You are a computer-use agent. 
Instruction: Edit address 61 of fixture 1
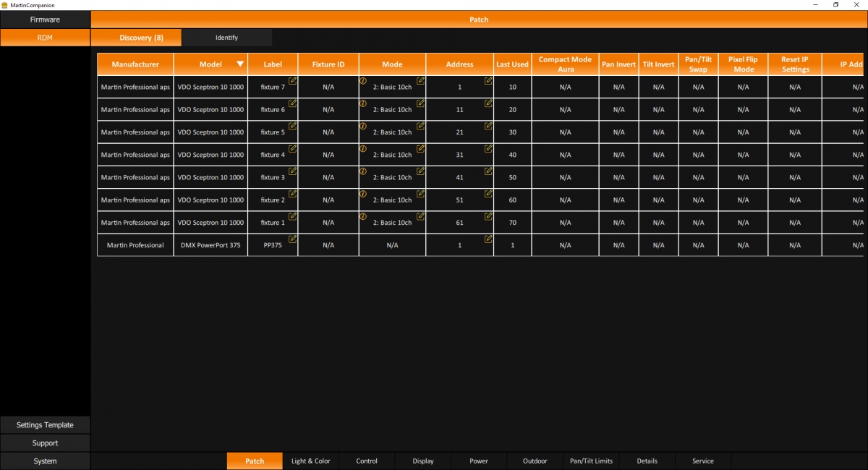[489, 216]
